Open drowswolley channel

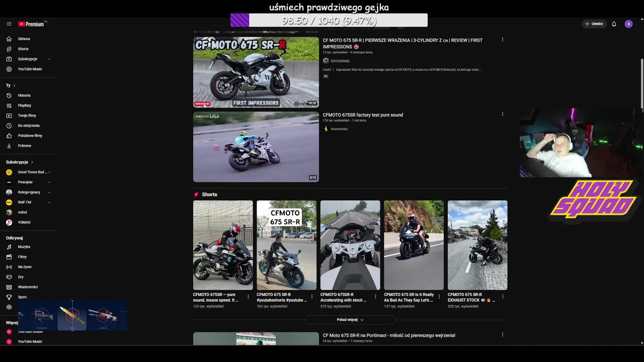tap(339, 129)
